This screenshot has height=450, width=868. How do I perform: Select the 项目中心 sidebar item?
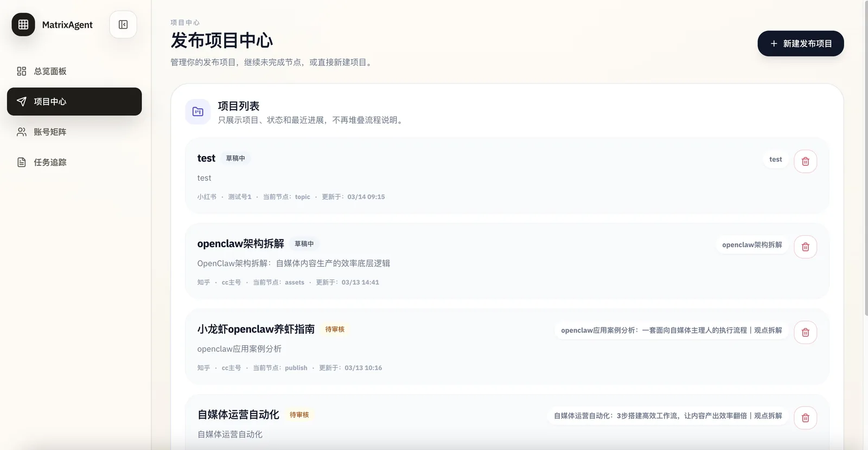coord(74,101)
